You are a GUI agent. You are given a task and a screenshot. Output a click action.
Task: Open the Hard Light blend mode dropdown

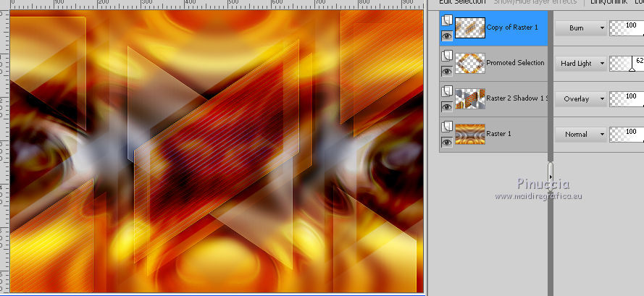point(581,63)
